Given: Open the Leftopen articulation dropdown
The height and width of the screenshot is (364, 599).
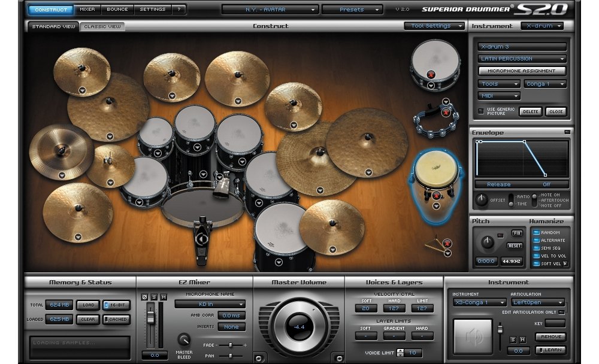Looking at the screenshot, I should click(537, 302).
